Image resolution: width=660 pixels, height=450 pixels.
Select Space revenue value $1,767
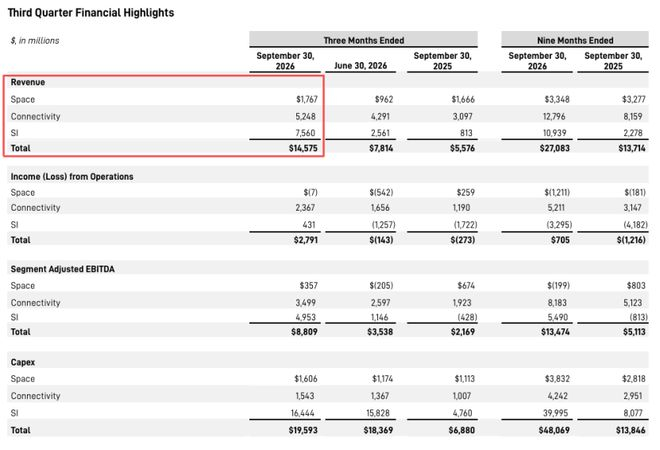tap(307, 99)
